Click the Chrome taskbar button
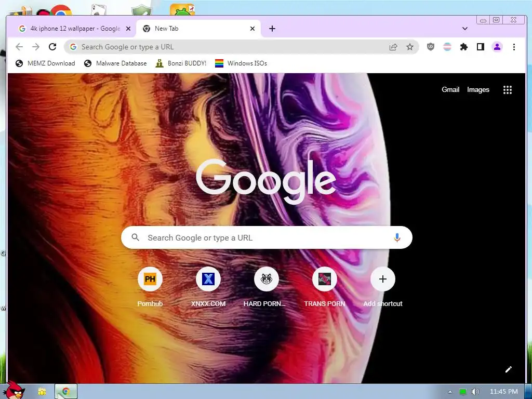The width and height of the screenshot is (532, 399). click(66, 392)
